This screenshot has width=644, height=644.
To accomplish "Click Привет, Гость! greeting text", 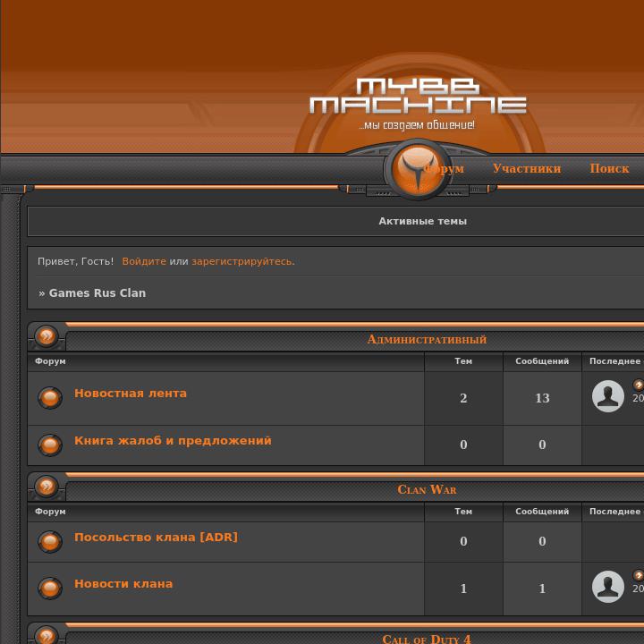I will tap(75, 261).
